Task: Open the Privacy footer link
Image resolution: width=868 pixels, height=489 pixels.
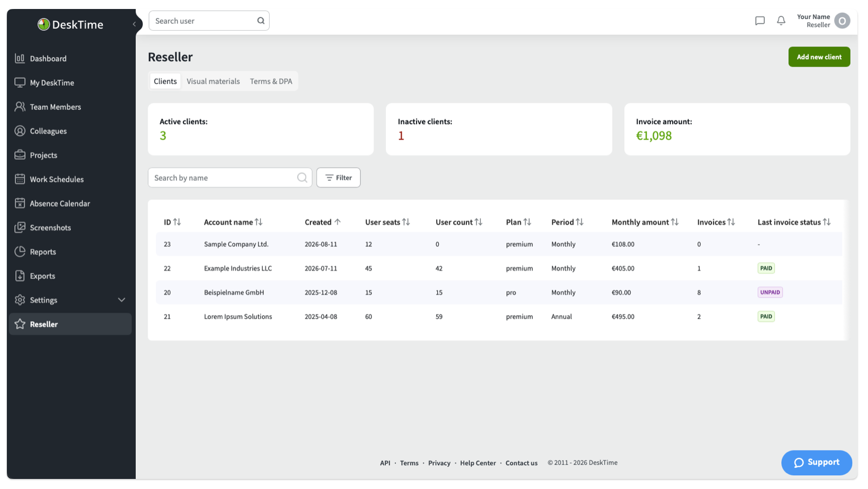Action: [439, 463]
